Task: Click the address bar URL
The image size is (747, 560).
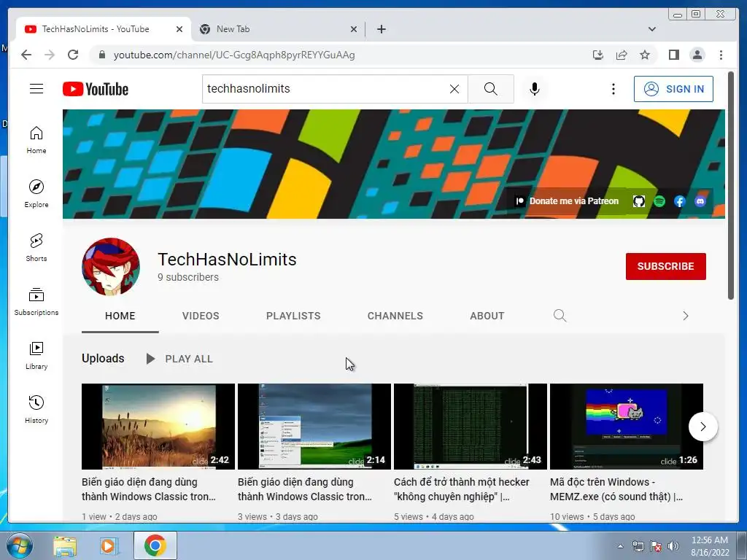Action: tap(234, 55)
